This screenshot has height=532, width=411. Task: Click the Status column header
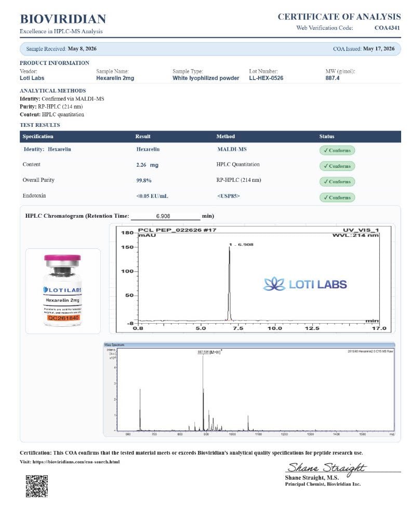[327, 137]
